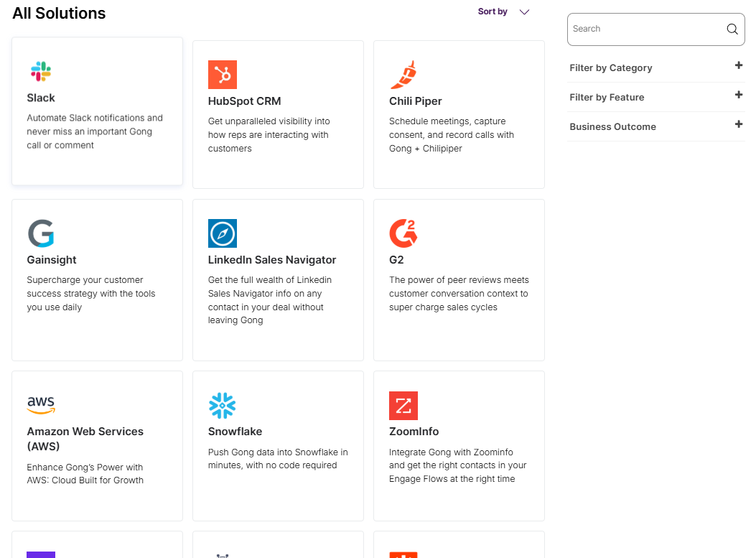Image resolution: width=756 pixels, height=558 pixels.
Task: Click the AWS logo icon
Action: click(x=41, y=405)
